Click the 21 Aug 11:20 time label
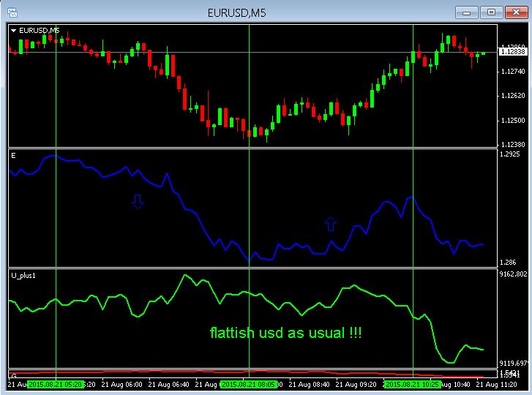Image resolution: width=532 pixels, height=395 pixels. click(x=497, y=385)
